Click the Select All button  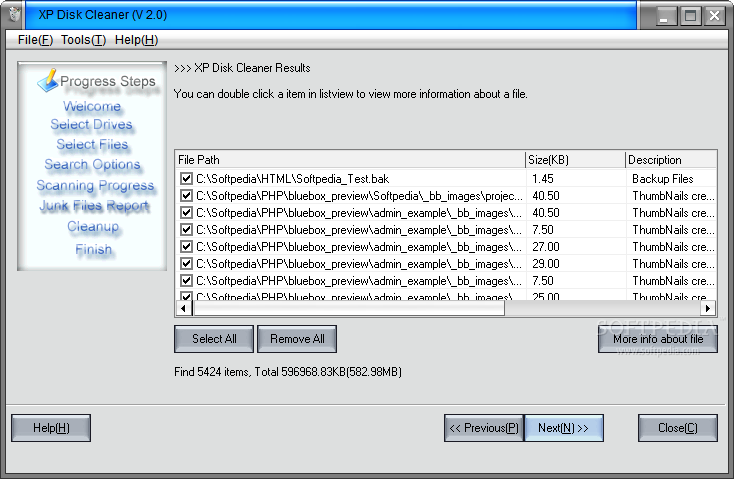click(214, 339)
